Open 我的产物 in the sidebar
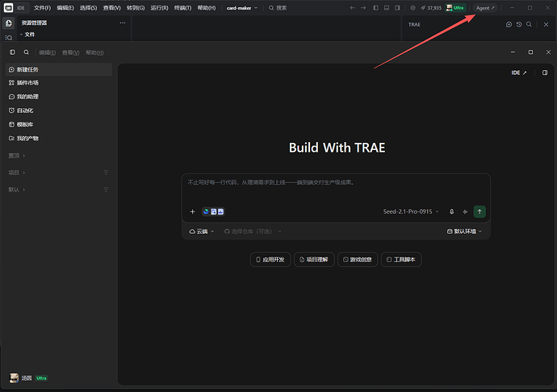 [59, 138]
